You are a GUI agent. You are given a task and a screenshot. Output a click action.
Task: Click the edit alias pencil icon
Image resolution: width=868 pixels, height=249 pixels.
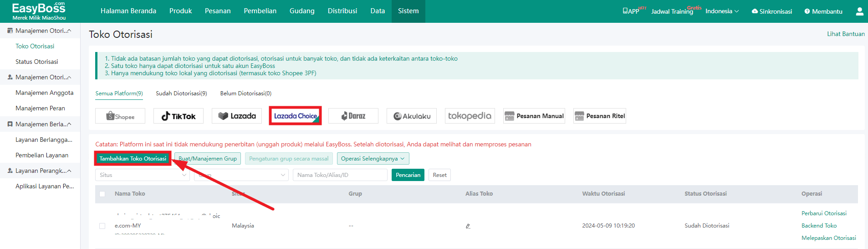tap(468, 226)
